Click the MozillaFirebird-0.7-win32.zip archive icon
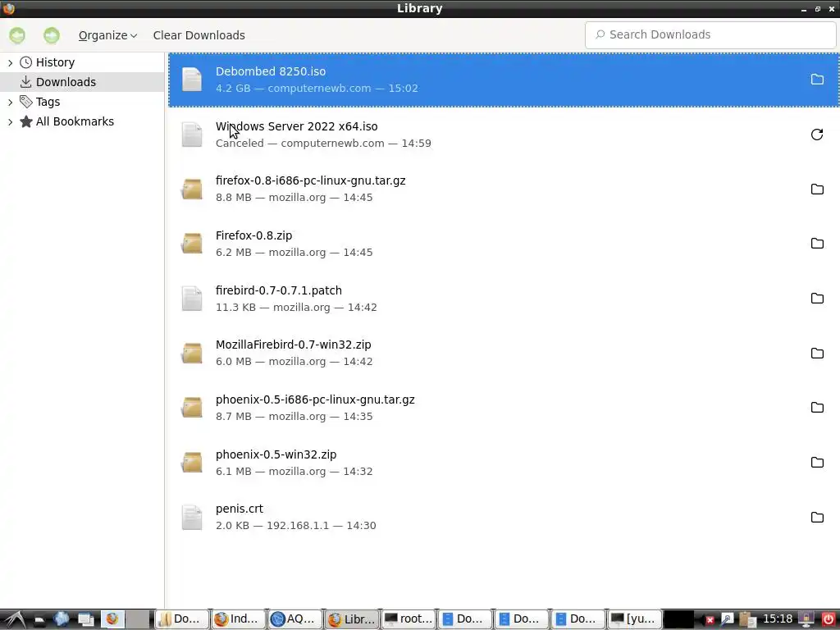This screenshot has width=840, height=630. tap(192, 353)
